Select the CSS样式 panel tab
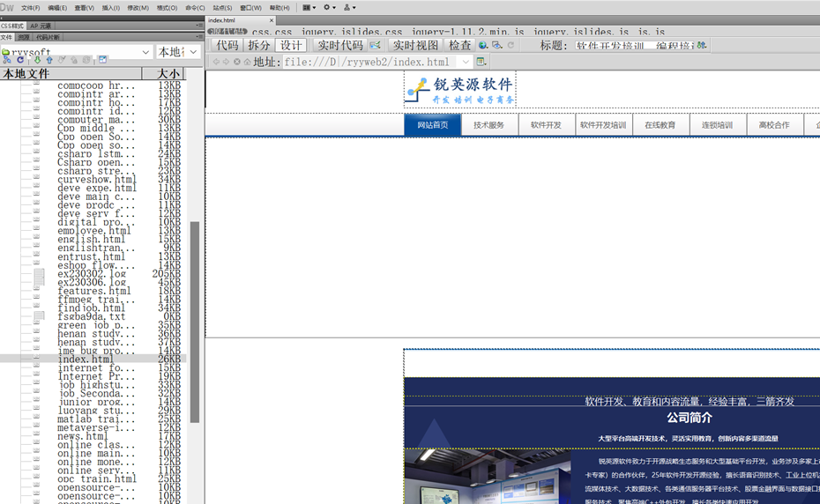The height and width of the screenshot is (504, 820). (x=12, y=26)
